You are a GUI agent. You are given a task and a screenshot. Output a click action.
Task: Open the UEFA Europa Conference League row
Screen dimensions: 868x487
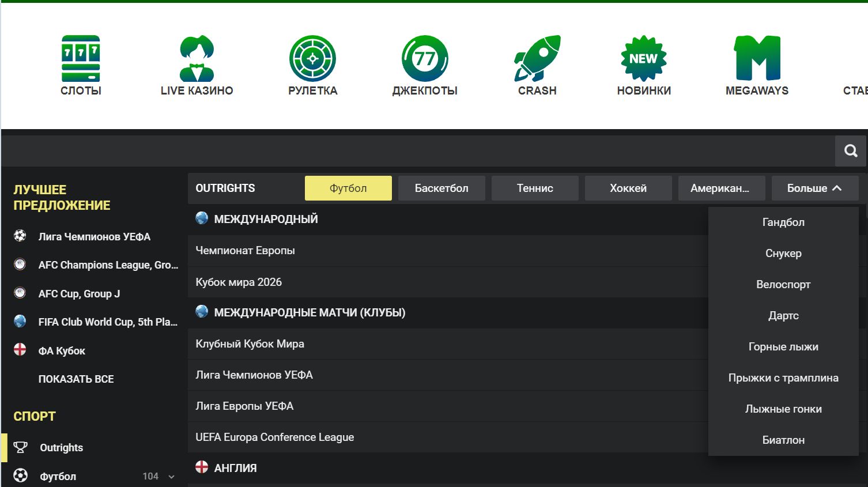(x=448, y=437)
